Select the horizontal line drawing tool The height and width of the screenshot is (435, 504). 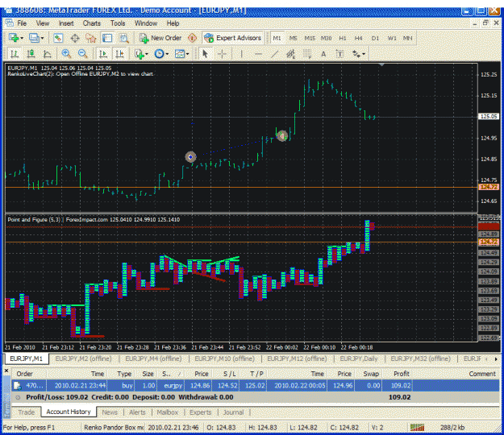click(x=258, y=54)
